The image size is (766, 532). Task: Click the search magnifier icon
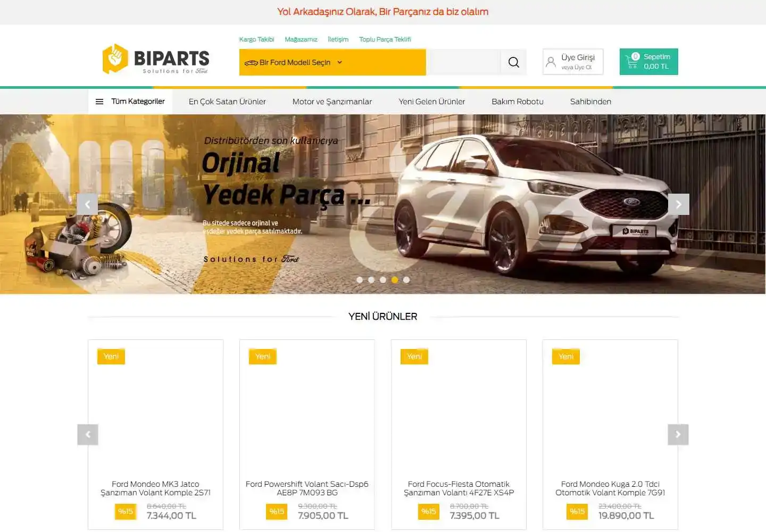coord(513,62)
